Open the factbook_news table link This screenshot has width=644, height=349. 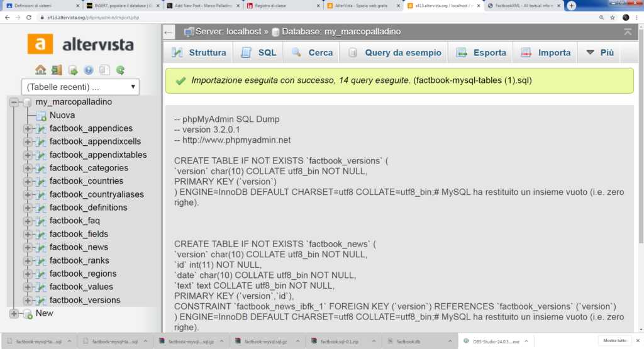pos(79,247)
